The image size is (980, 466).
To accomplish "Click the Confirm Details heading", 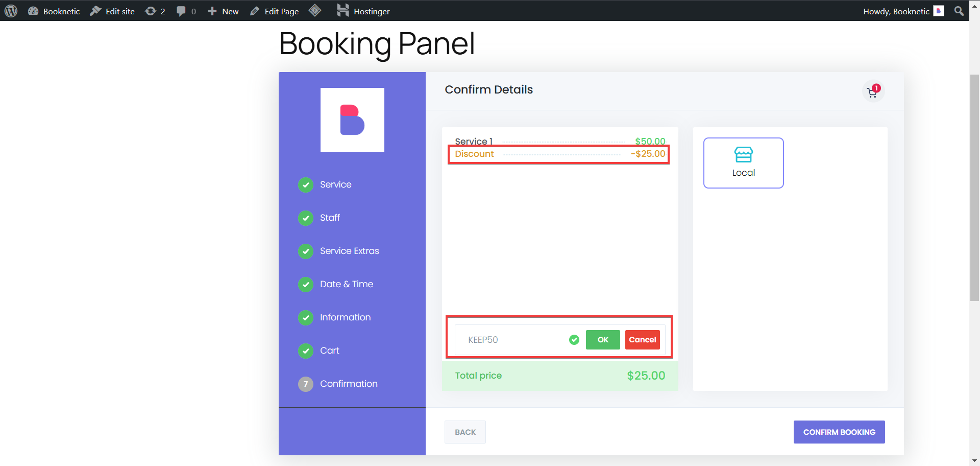I will [x=489, y=89].
